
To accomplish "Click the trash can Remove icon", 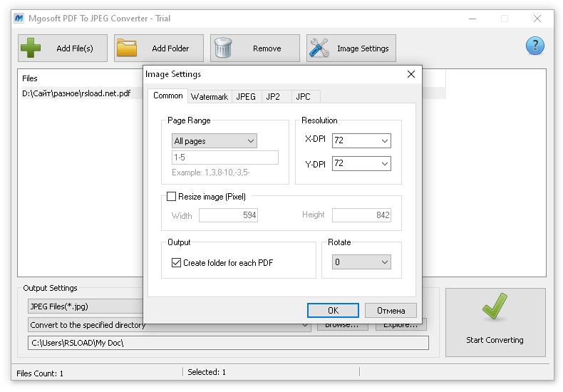I will coord(223,48).
